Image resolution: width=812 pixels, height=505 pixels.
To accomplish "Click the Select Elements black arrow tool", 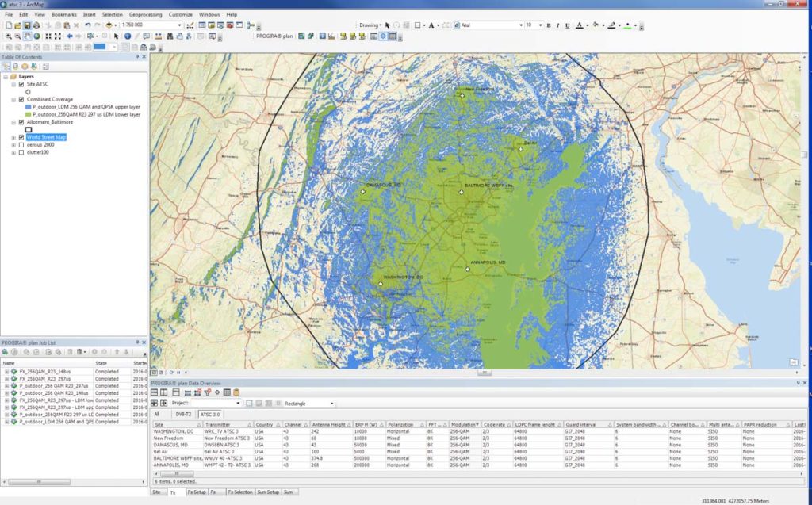I will tap(116, 36).
